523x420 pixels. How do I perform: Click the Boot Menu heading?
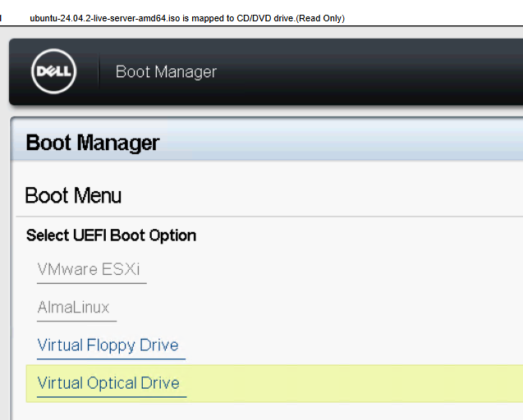pos(73,195)
